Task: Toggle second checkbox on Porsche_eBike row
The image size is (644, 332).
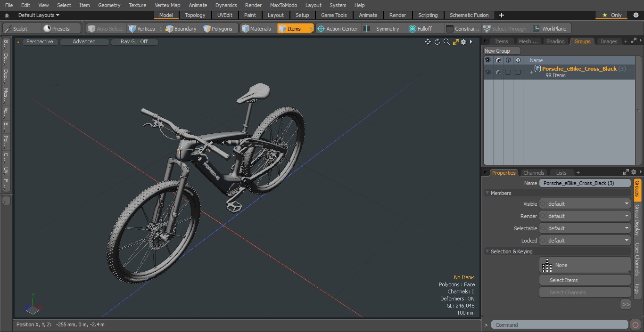Action: (x=518, y=72)
